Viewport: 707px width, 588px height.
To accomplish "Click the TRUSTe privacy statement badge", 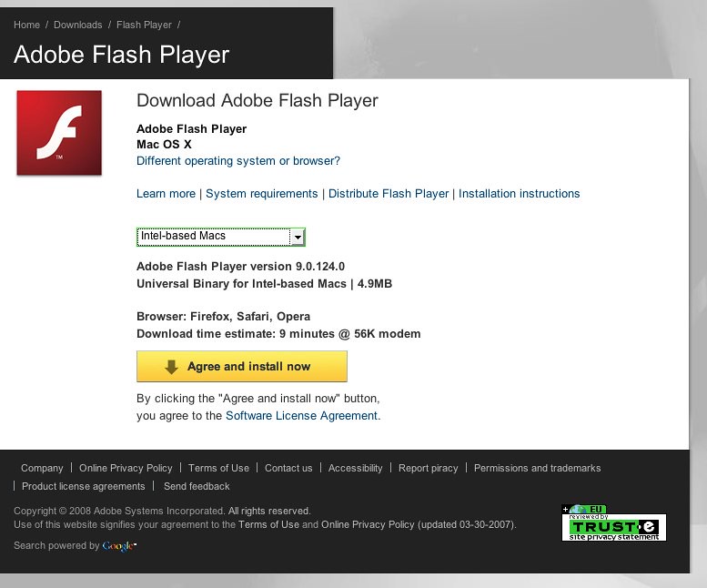I will click(613, 524).
